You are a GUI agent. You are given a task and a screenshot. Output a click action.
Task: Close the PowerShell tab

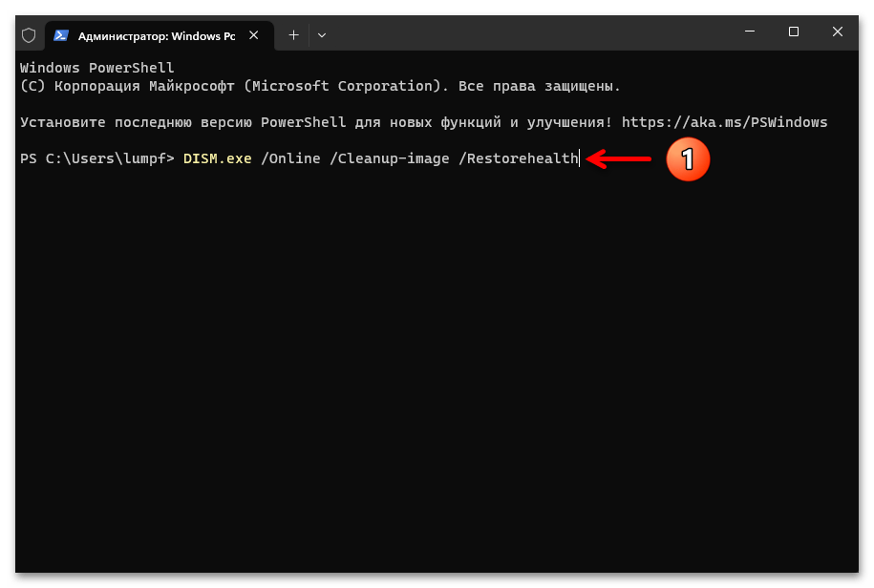click(x=254, y=35)
